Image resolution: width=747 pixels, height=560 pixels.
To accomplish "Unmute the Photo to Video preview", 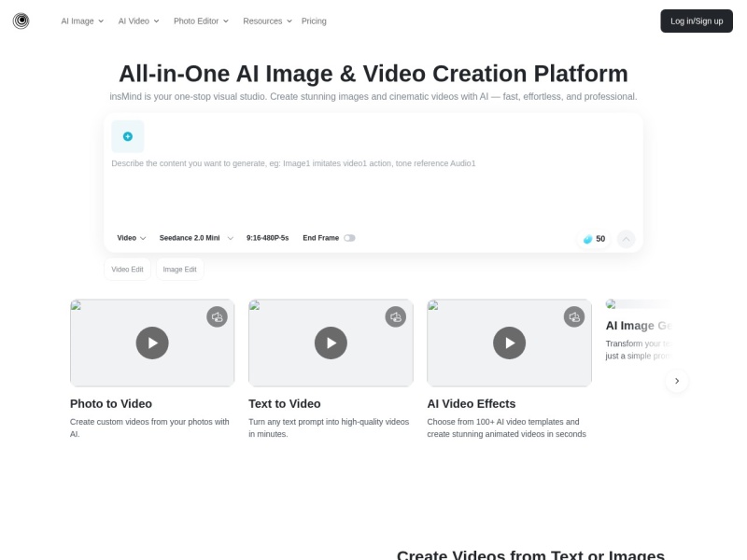I will [217, 316].
